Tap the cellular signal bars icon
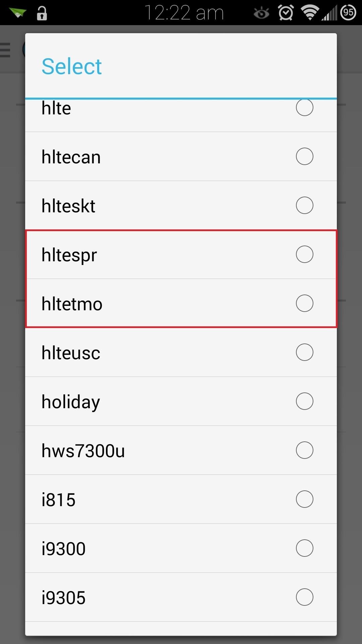 point(329,13)
